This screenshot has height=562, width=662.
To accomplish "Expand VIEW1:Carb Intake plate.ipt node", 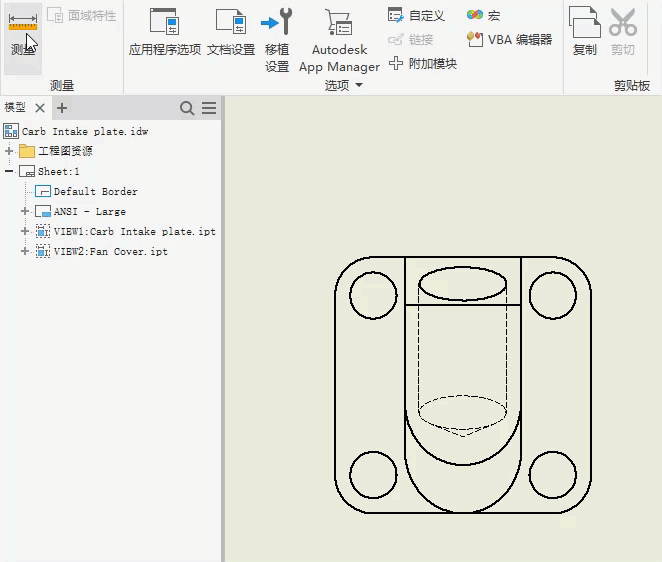I will click(25, 231).
